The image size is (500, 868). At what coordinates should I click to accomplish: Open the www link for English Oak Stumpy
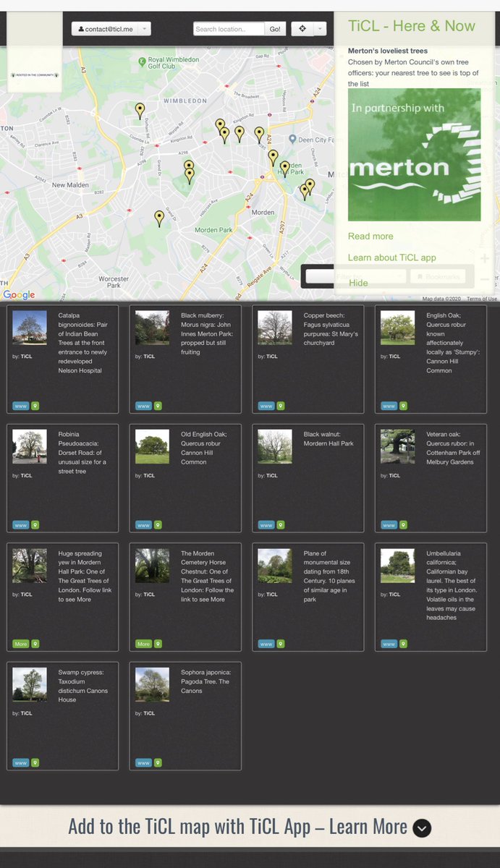pos(389,406)
